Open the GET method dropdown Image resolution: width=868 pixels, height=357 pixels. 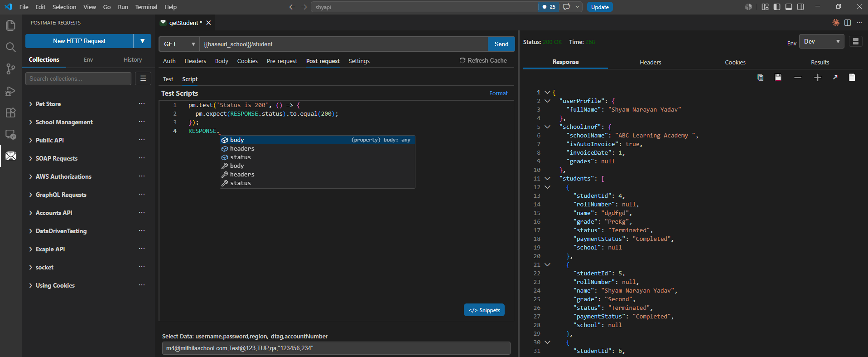tap(179, 44)
